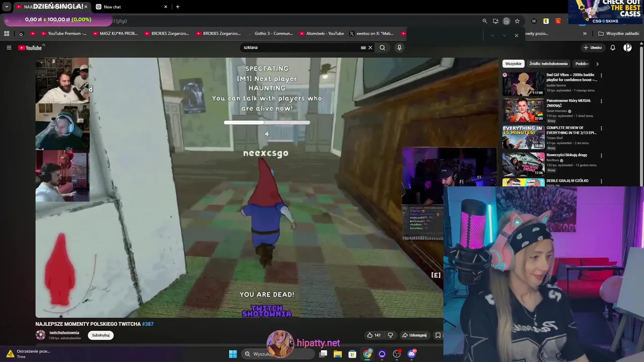Screen dimensions: 644x362
Task: Save the video with the bookmark icon
Action: [x=438, y=335]
